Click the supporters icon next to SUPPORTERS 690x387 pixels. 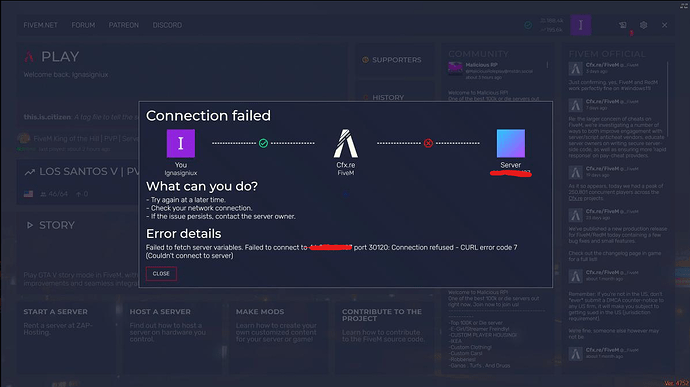(x=365, y=60)
